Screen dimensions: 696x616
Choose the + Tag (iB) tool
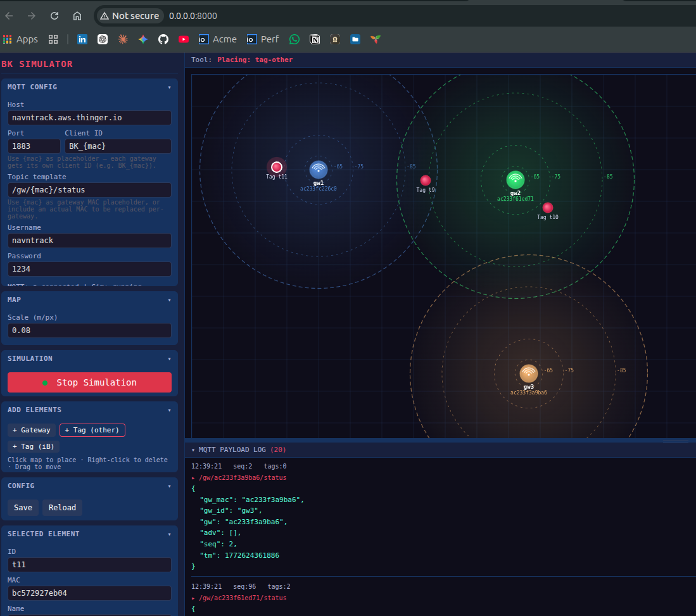pyautogui.click(x=34, y=446)
